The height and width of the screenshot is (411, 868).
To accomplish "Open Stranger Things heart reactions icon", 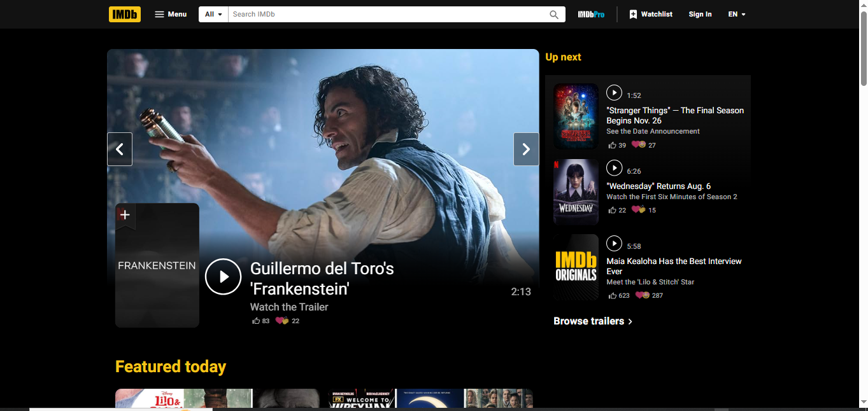I will tap(639, 145).
